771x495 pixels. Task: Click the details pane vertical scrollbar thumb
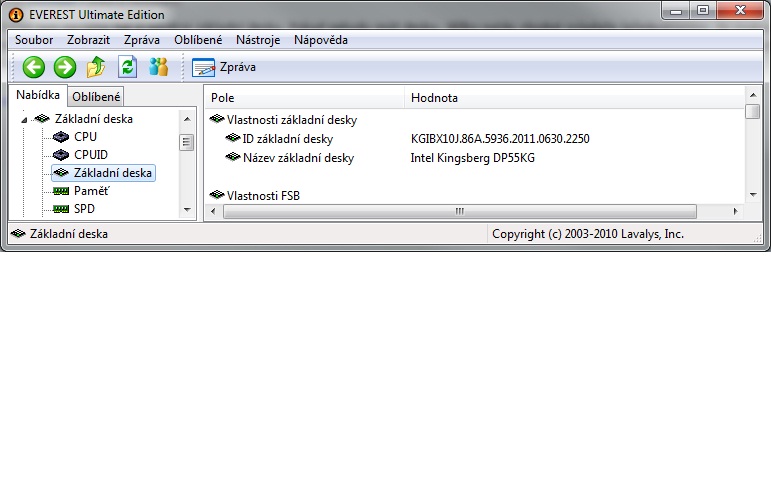point(752,112)
